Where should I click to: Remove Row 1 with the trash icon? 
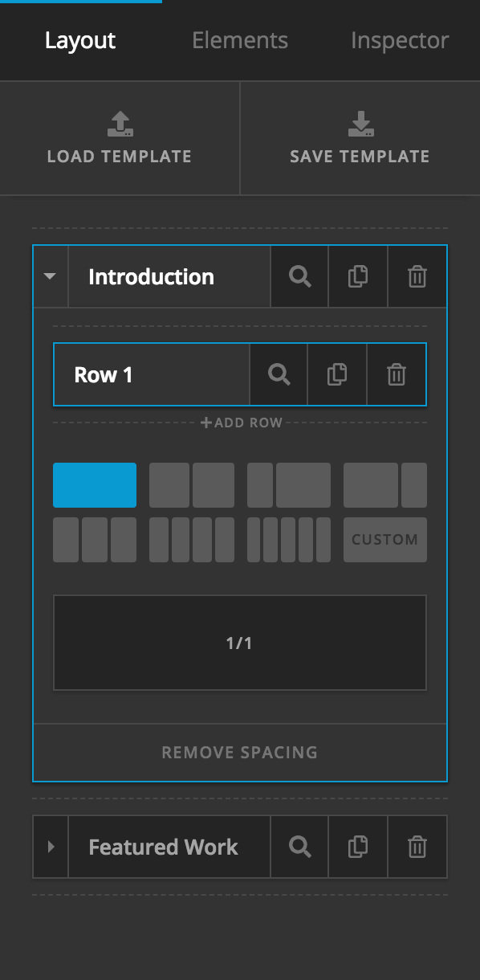tap(396, 374)
